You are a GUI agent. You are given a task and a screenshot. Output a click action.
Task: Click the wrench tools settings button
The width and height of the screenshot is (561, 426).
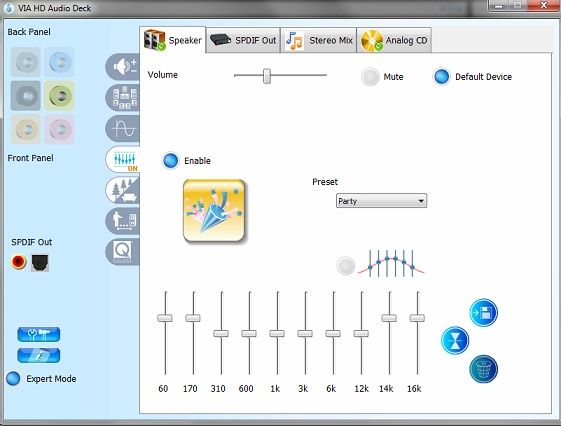[39, 334]
